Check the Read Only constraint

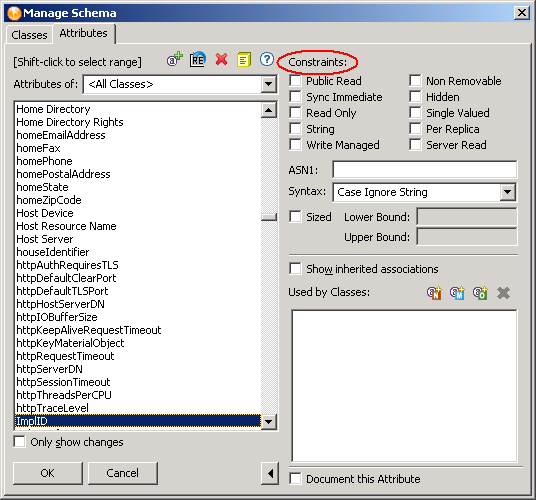coord(295,113)
